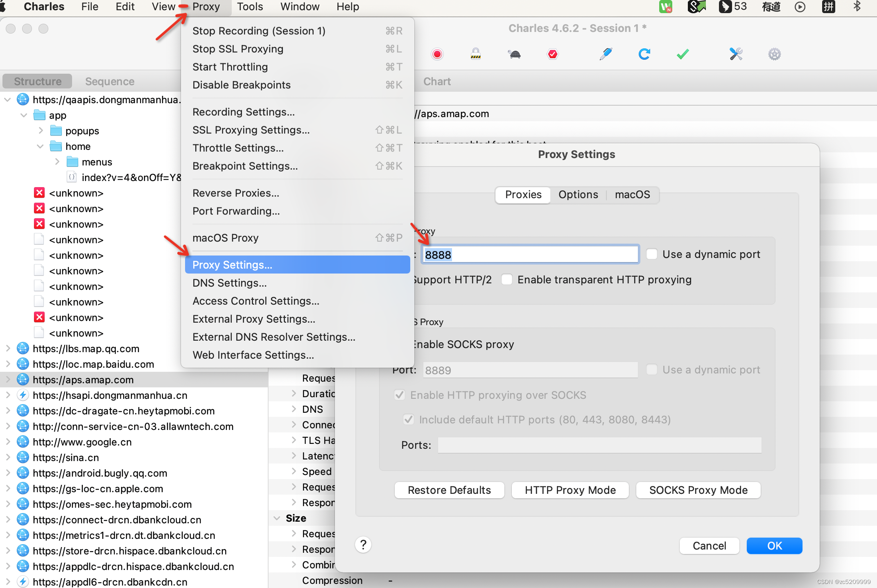This screenshot has width=877, height=588.
Task: Click the compose pen icon
Action: click(x=606, y=54)
